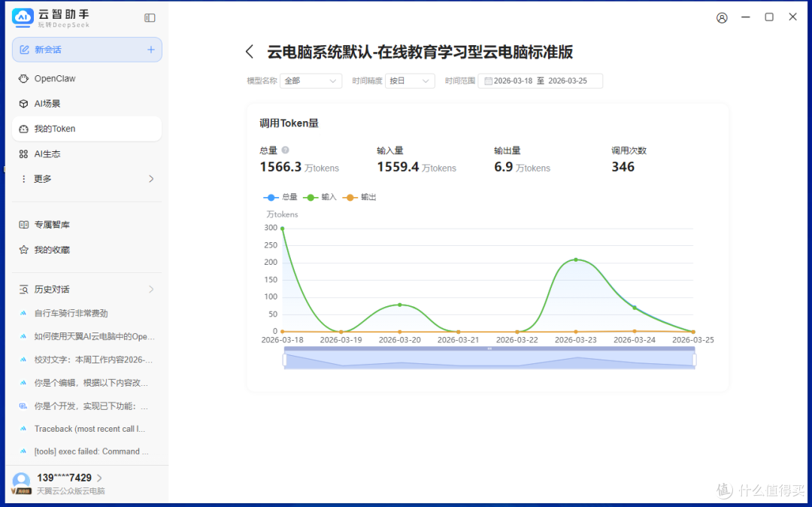The image size is (812, 507).
Task: Click the 346 调用次数 value
Action: tap(623, 167)
